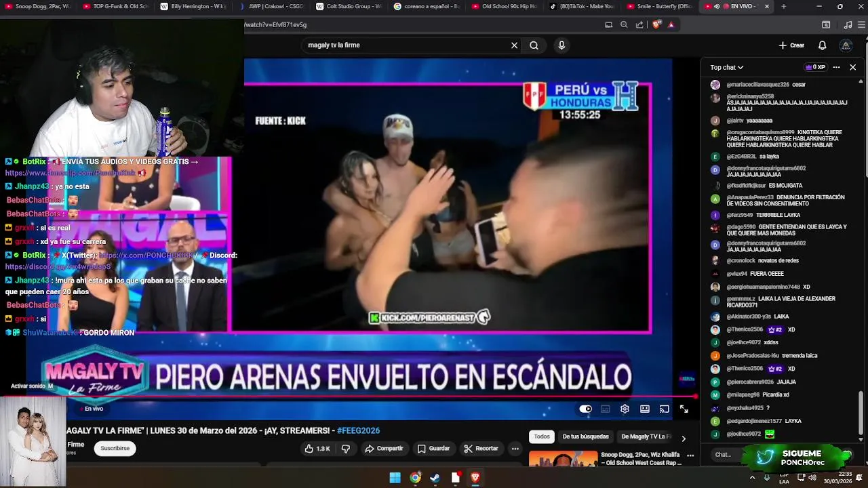Viewport: 868px width, 488px height.
Task: Switch to the Colt Studio Group tab
Action: coord(349,6)
